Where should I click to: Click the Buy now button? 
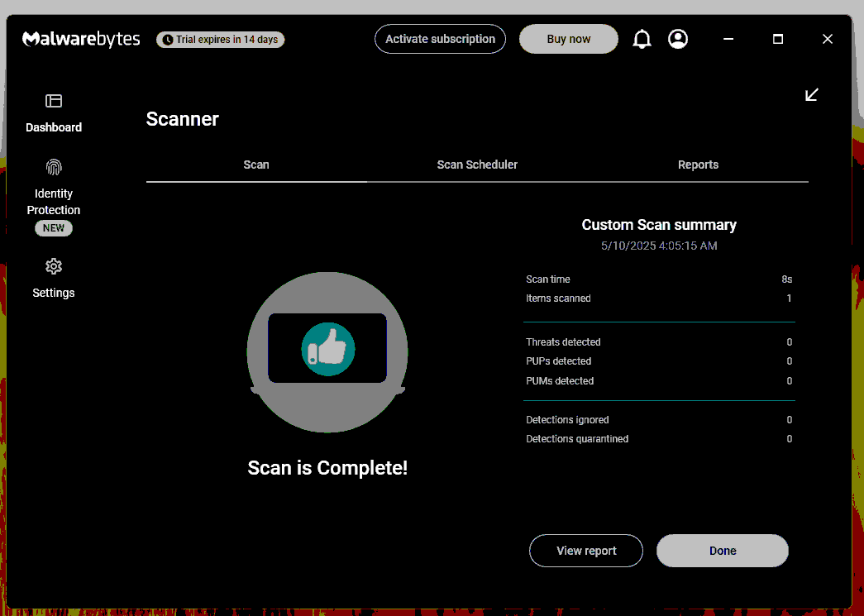569,39
